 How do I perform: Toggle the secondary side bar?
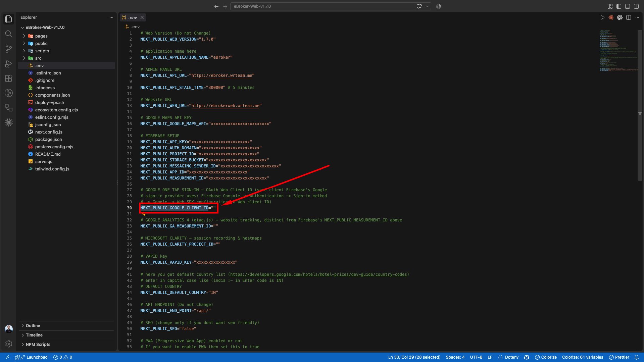636,6
